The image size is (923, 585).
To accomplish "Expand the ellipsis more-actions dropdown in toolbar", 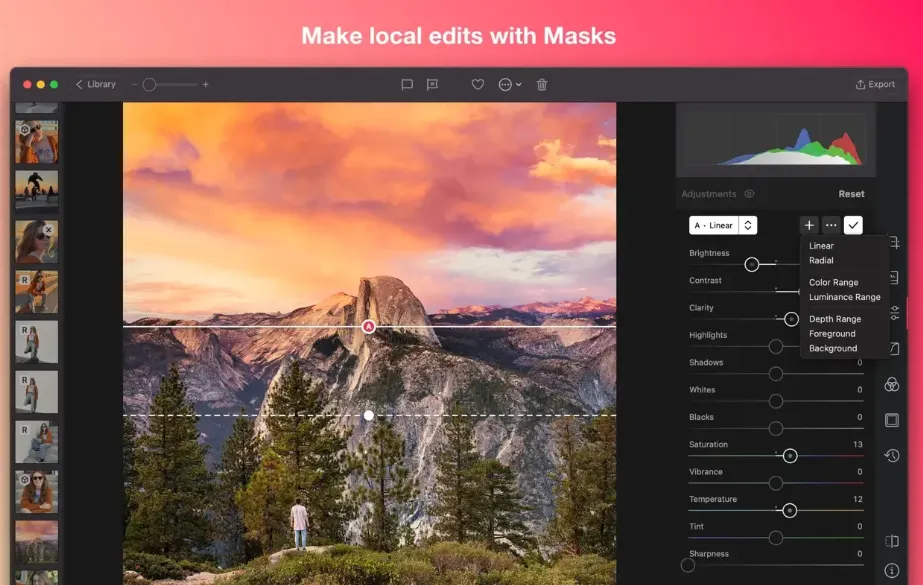I will pos(509,85).
